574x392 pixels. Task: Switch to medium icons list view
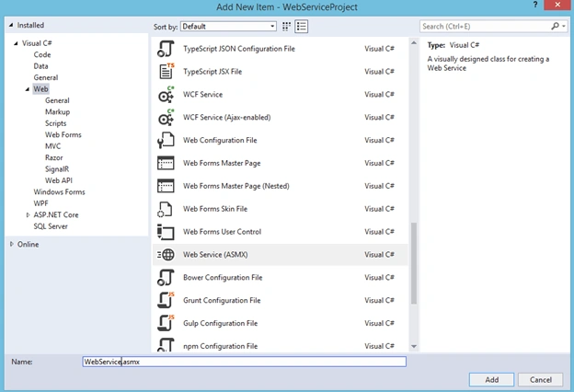coord(302,27)
